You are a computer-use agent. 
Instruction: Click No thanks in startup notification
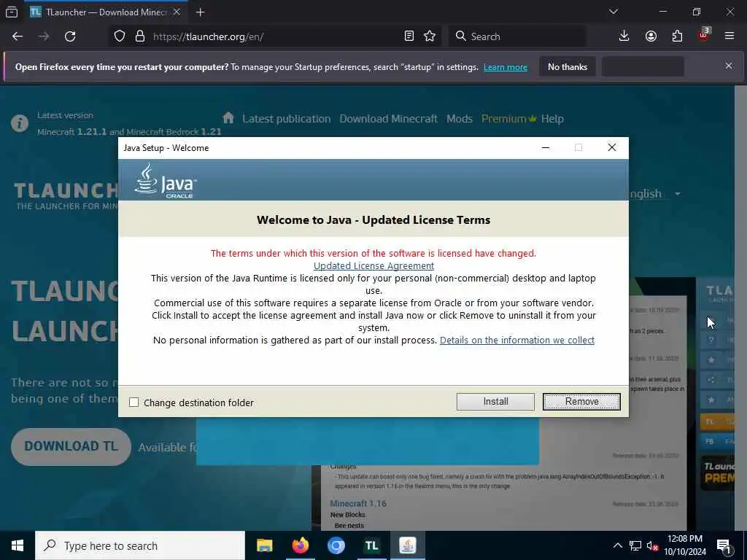568,66
